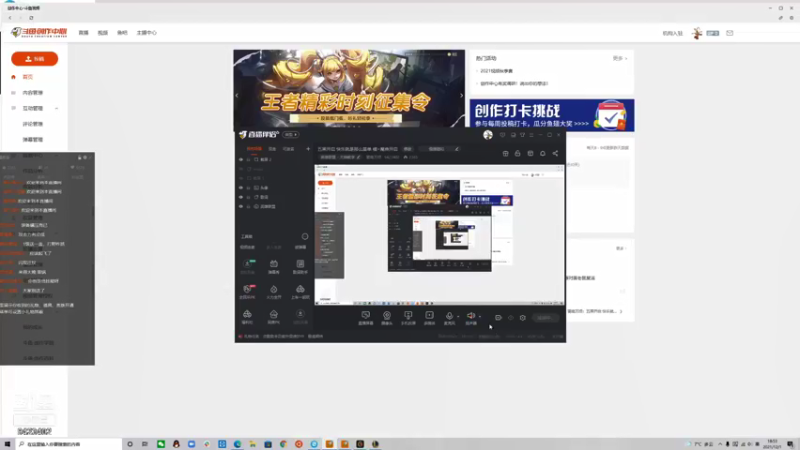The width and height of the screenshot is (800, 450).
Task: Click the 直播伴侣 profile avatar
Action: [x=488, y=135]
